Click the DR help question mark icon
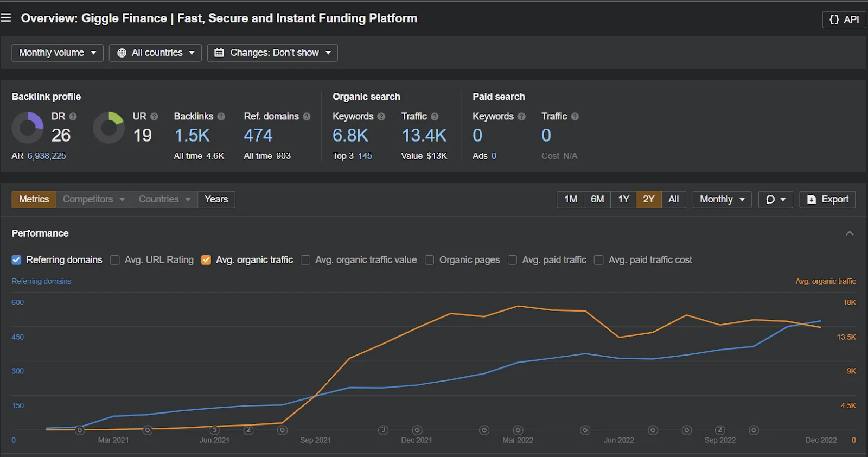The image size is (868, 457). point(73,117)
